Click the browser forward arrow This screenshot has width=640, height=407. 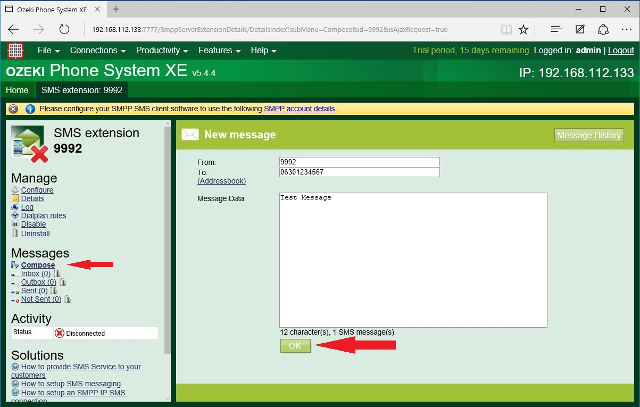39,29
